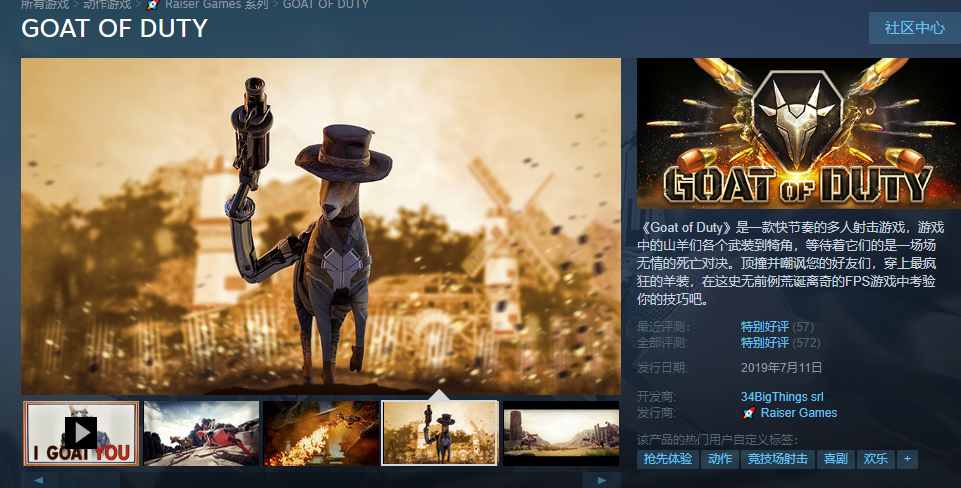
Task: Click the Goat of Duty header logo image
Action: [x=798, y=133]
